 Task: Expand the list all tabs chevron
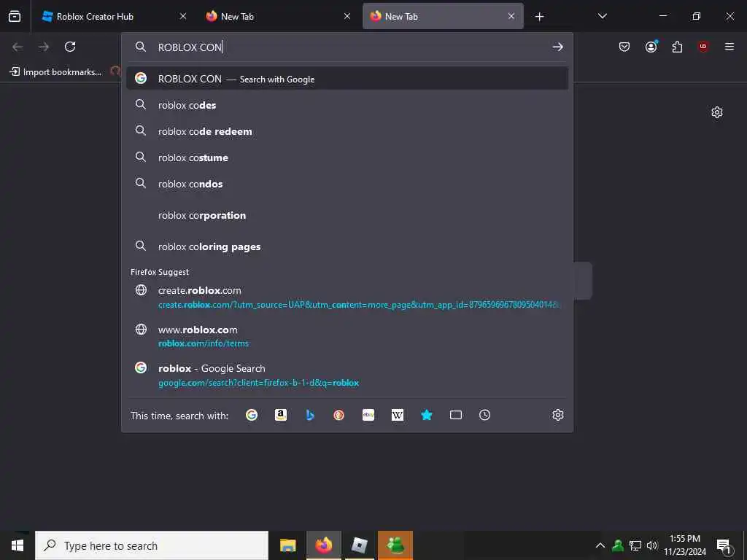602,16
